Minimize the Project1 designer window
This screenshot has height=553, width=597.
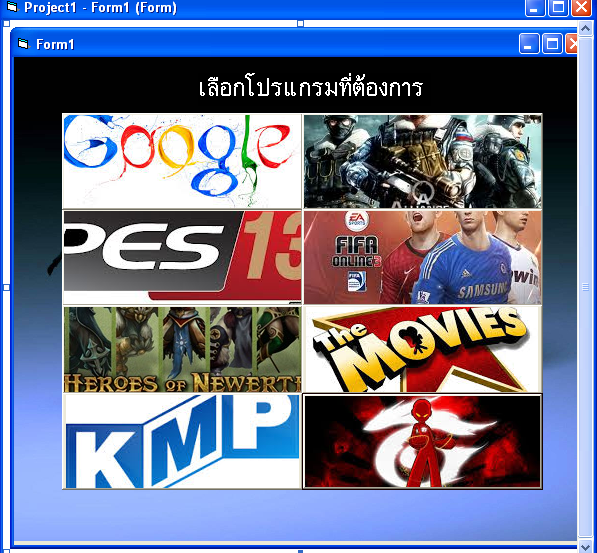point(535,8)
